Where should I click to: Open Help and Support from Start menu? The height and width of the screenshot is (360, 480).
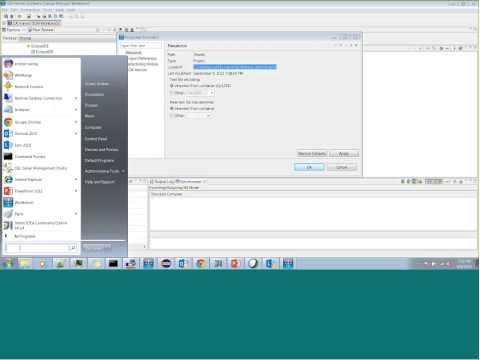pos(100,182)
